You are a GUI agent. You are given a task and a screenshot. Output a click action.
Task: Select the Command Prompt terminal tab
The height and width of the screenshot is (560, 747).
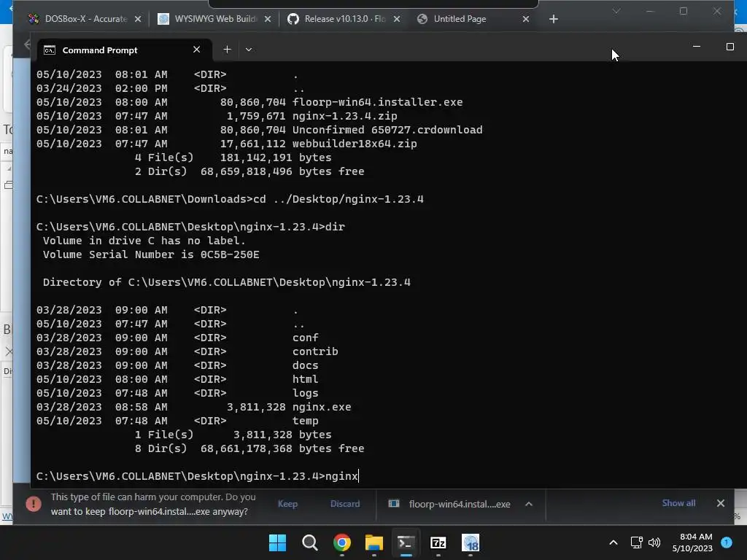tap(124, 50)
